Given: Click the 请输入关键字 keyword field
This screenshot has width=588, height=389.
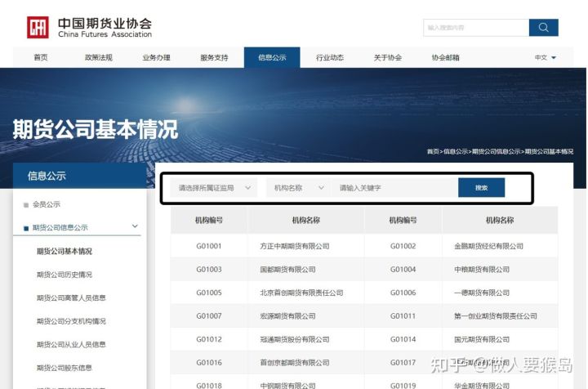Looking at the screenshot, I should coord(394,188).
